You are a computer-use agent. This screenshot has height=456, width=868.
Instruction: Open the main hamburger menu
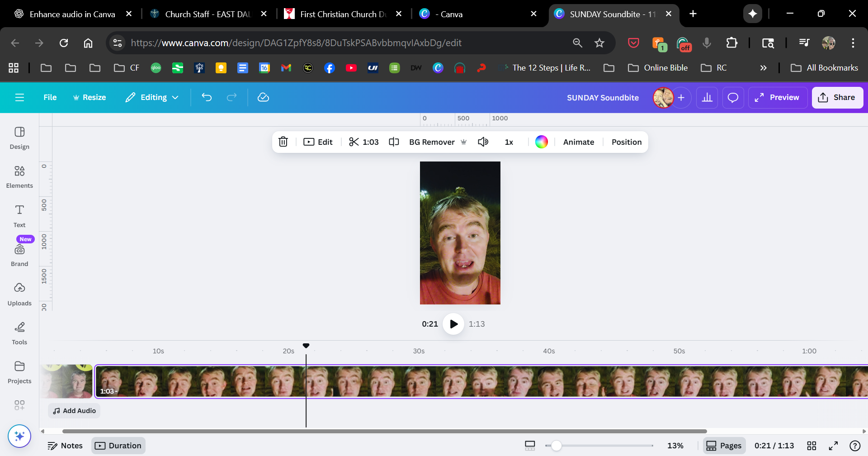pyautogui.click(x=19, y=97)
